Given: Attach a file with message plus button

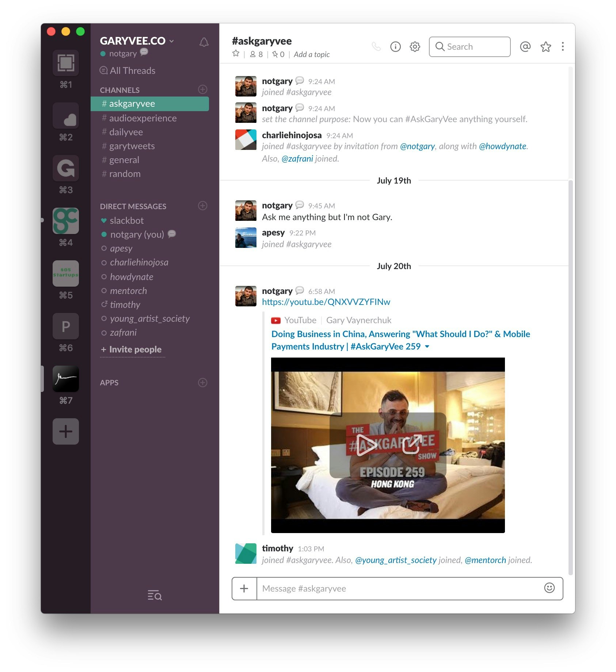Looking at the screenshot, I should (x=244, y=588).
